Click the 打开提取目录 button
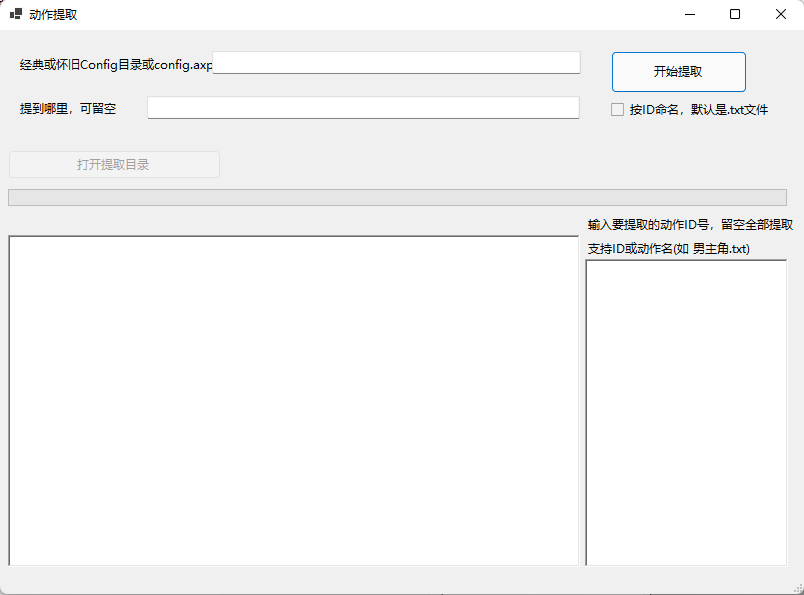The image size is (804, 595). [x=114, y=164]
